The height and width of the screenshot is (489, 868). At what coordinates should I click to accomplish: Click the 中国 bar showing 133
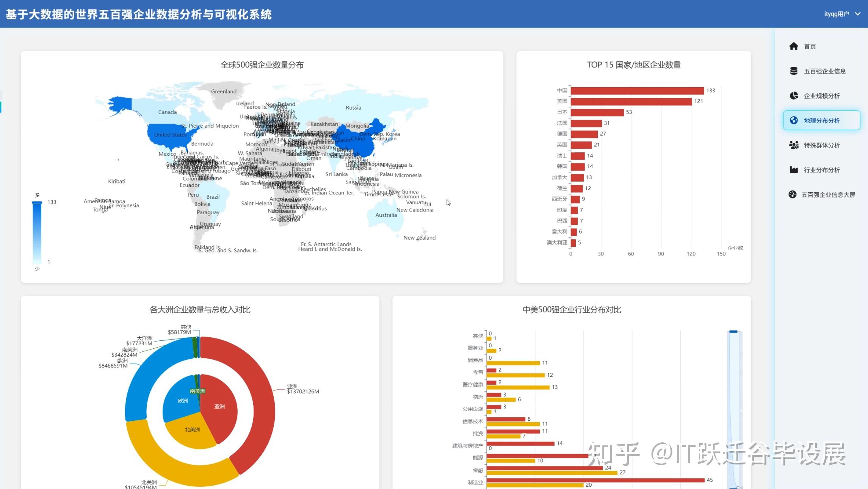637,91
